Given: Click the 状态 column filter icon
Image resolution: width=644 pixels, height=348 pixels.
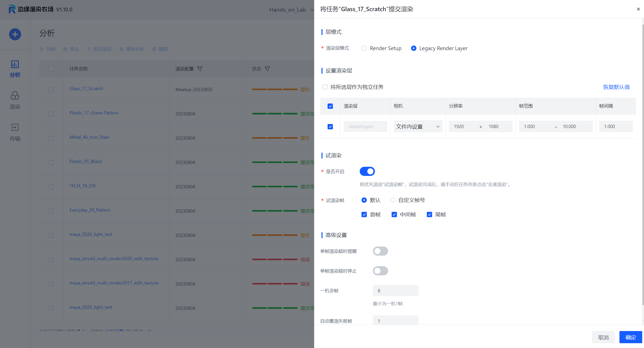Looking at the screenshot, I should (267, 69).
